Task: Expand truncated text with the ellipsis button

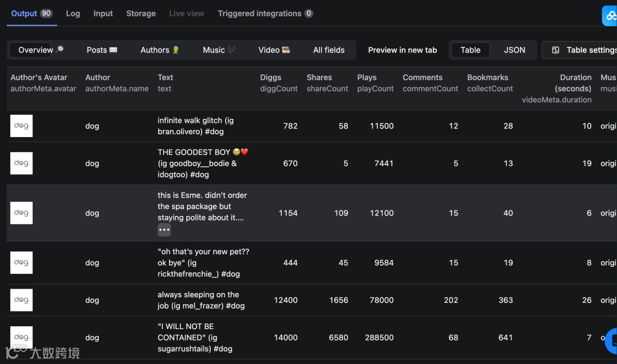Action: click(x=164, y=230)
